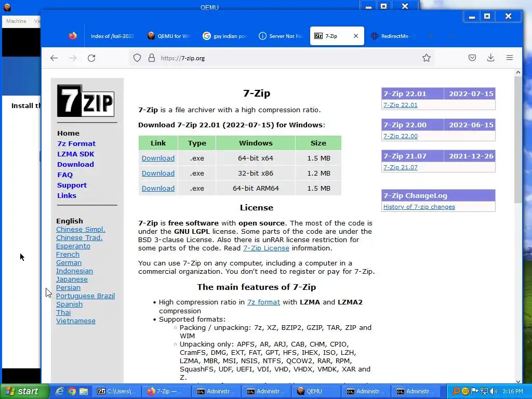
Task: Close the 7-Zip browser tab
Action: 355,36
